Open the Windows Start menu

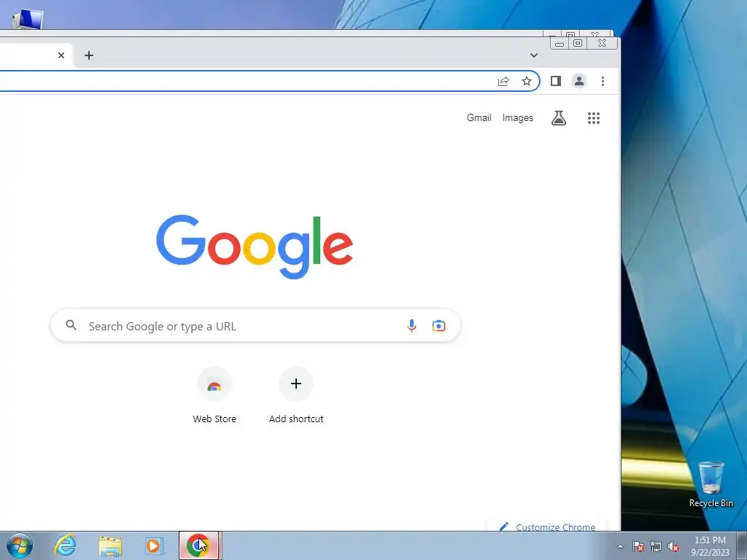[x=20, y=545]
